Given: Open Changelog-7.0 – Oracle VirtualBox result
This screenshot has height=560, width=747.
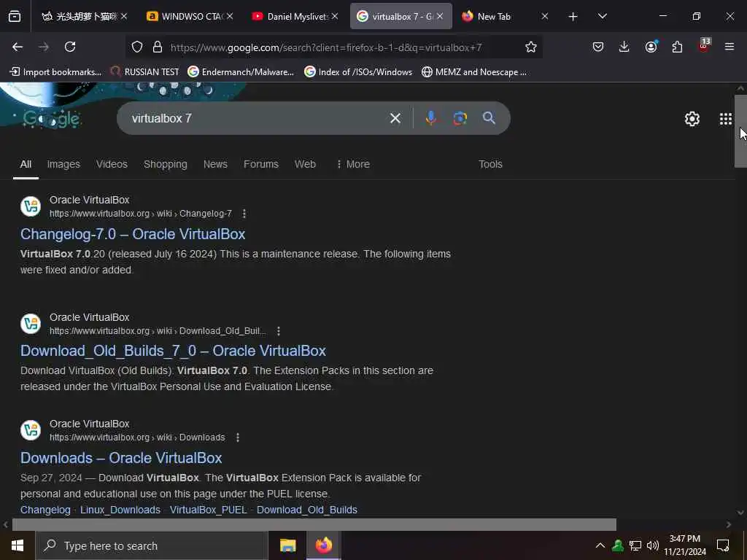Looking at the screenshot, I should pyautogui.click(x=133, y=234).
